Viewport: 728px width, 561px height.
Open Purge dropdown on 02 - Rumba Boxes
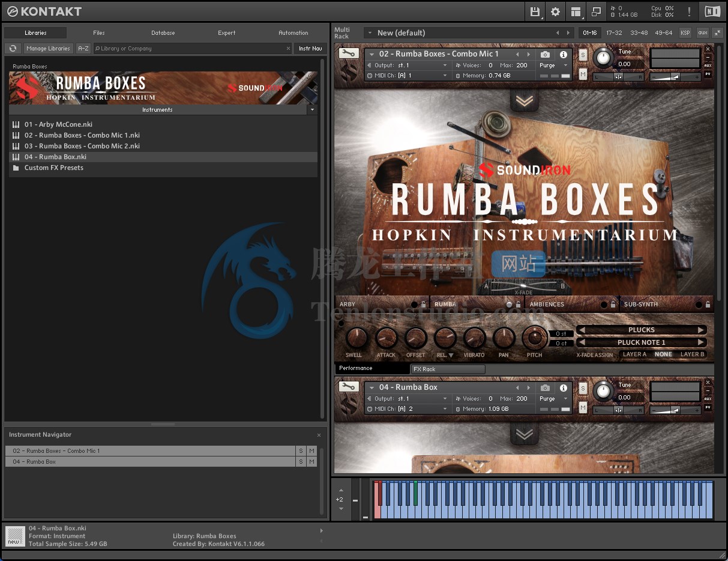(x=553, y=65)
